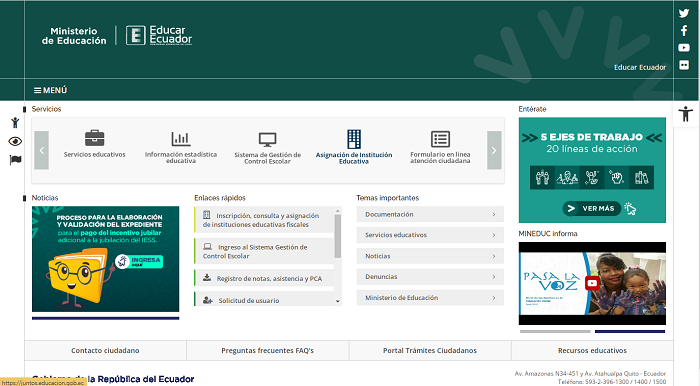Select the dark-blue slide indicator under MINEDUC video
The image size is (700, 386).
tap(630, 332)
